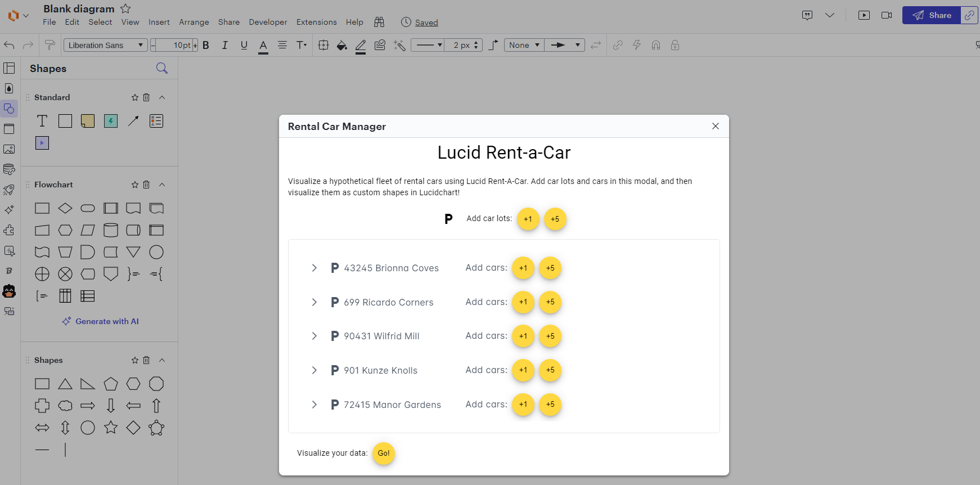Collapse the Flowchart shapes section

pyautogui.click(x=162, y=185)
